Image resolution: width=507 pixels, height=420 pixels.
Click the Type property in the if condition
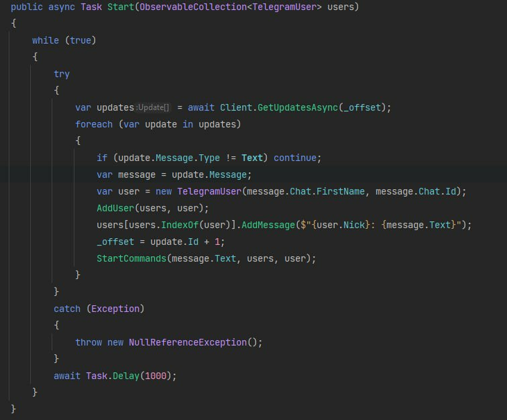209,158
